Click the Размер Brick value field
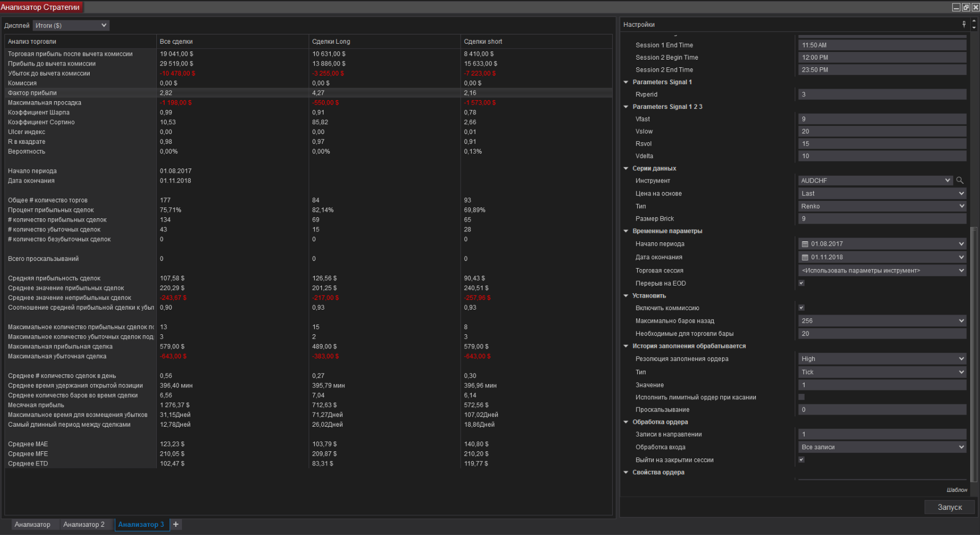The image size is (980, 535). (882, 219)
